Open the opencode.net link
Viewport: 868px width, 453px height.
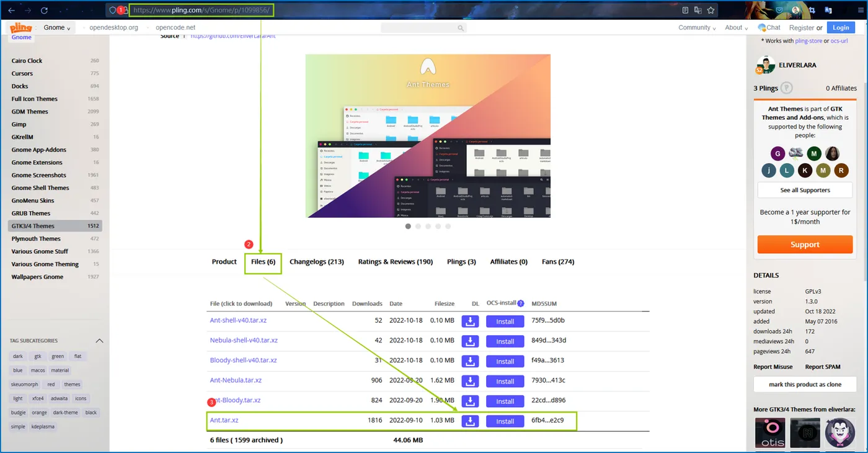[x=175, y=28]
